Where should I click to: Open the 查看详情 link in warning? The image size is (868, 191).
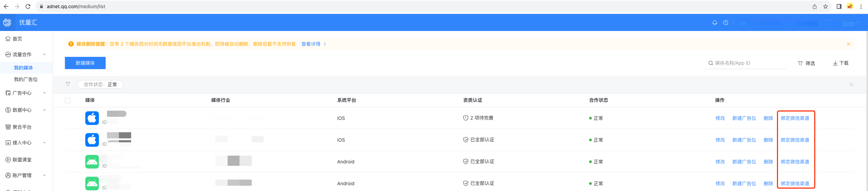click(x=311, y=44)
